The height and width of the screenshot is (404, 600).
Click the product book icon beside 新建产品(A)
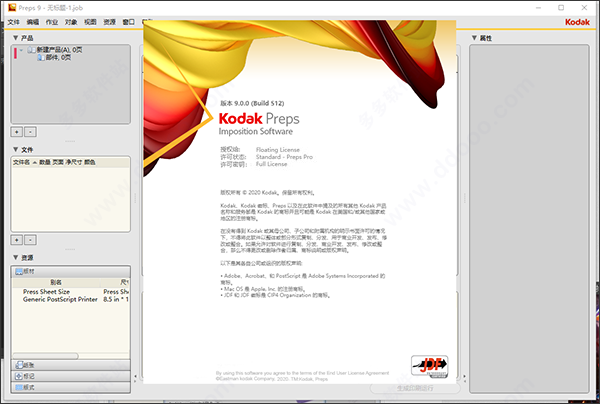pos(31,50)
